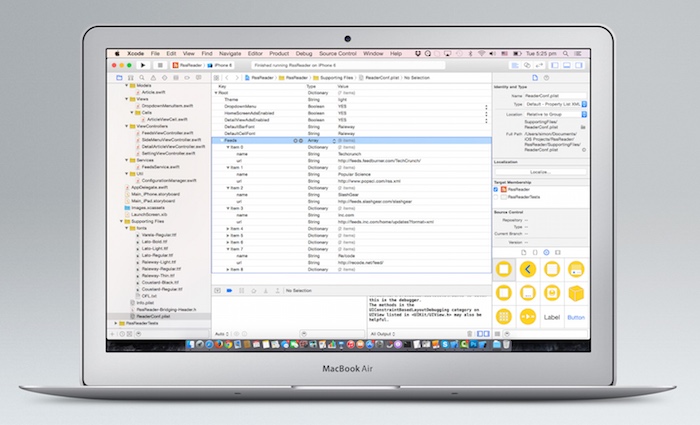The height and width of the screenshot is (425, 700).
Task: Open the Product menu
Action: pyautogui.click(x=279, y=52)
